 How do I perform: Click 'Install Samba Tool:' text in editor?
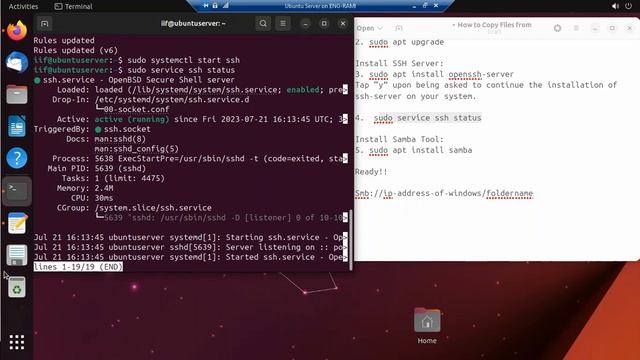pyautogui.click(x=399, y=140)
